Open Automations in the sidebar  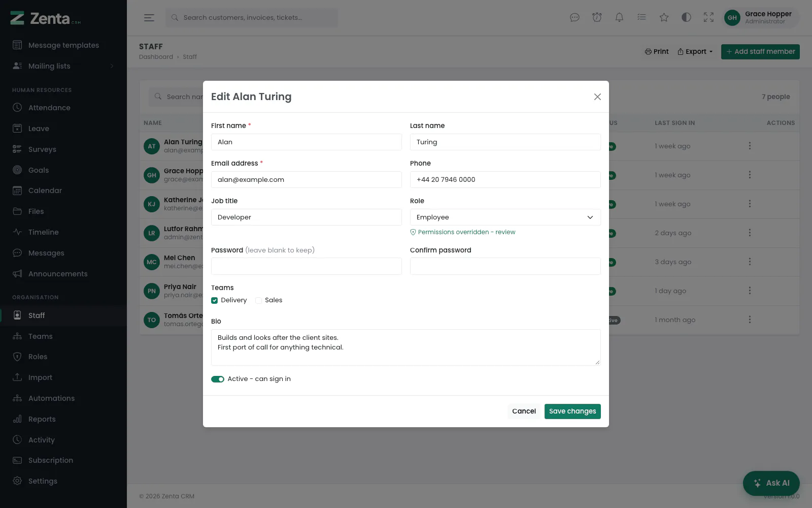[63, 398]
